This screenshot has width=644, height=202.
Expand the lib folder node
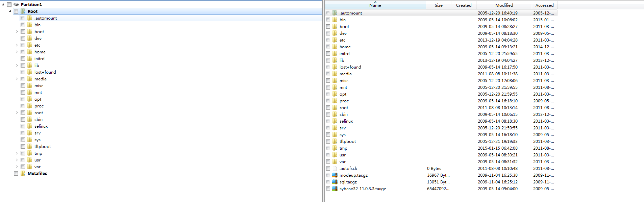[x=17, y=65]
